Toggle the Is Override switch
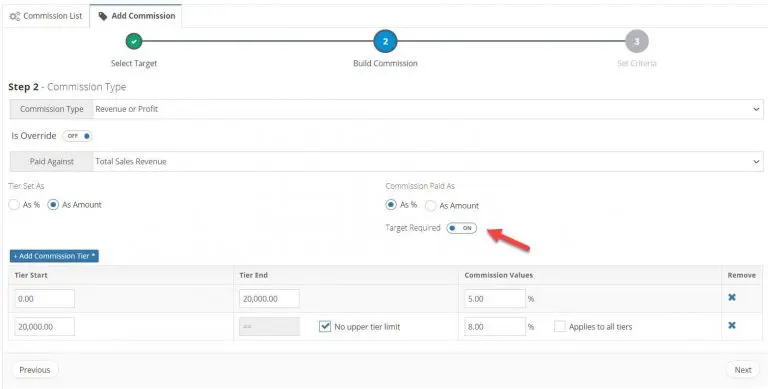768x389 pixels. coord(77,136)
